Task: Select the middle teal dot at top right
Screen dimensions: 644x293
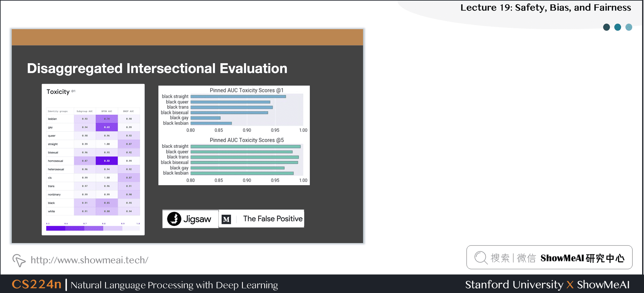Action: [x=618, y=27]
